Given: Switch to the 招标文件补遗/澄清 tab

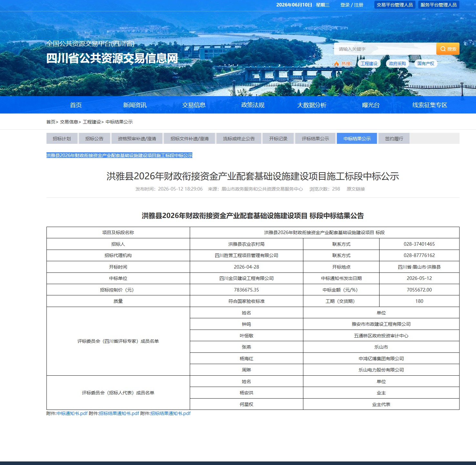Looking at the screenshot, I should [189, 138].
